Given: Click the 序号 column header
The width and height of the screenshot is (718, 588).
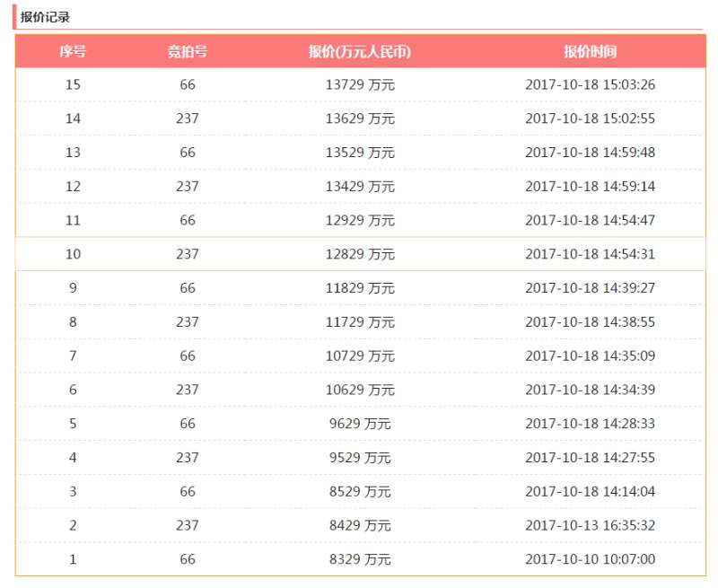Looking at the screenshot, I should (x=73, y=52).
